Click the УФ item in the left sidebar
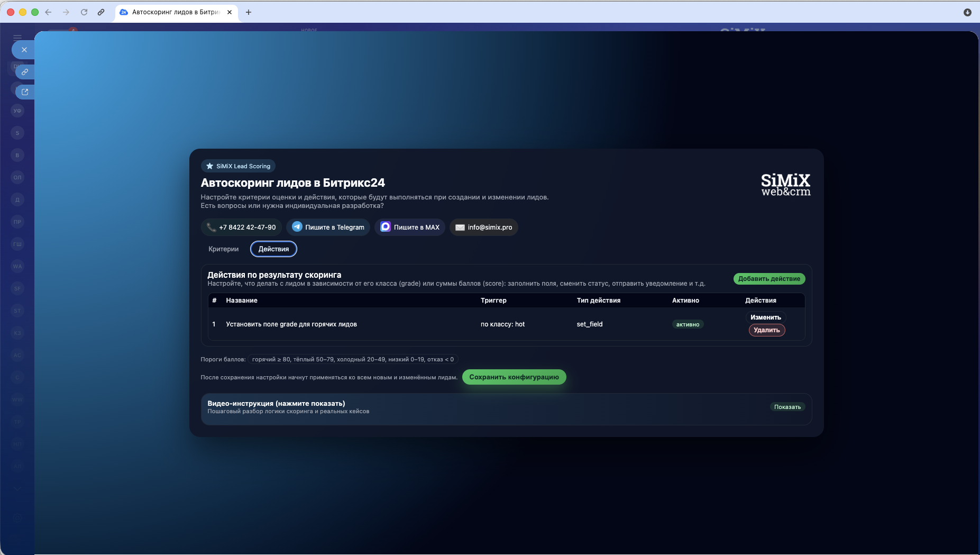This screenshot has width=980, height=555. click(17, 111)
